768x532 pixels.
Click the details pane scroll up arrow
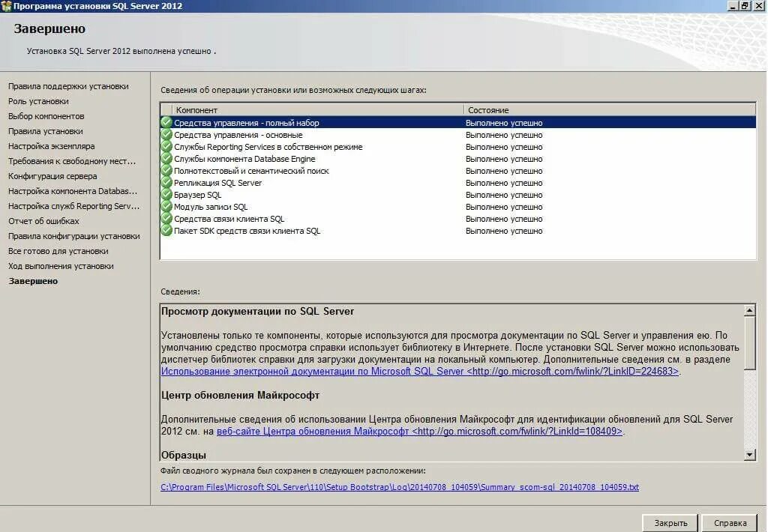tap(749, 309)
